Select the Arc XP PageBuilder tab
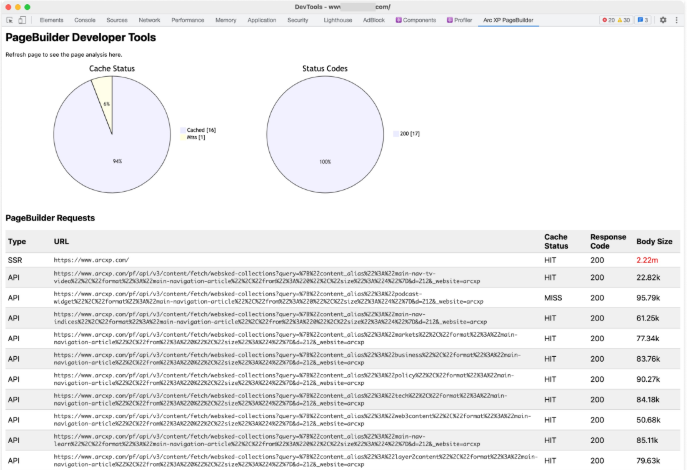Image resolution: width=687 pixels, height=470 pixels. [508, 20]
